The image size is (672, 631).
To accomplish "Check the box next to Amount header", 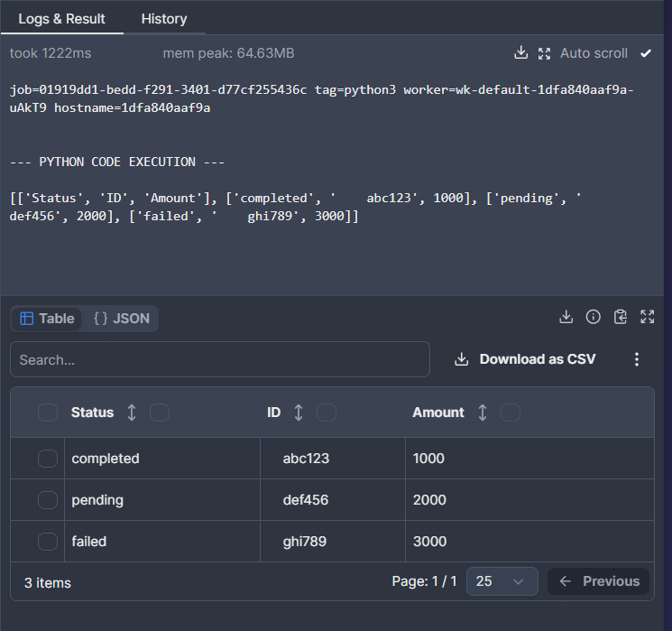I will (511, 413).
